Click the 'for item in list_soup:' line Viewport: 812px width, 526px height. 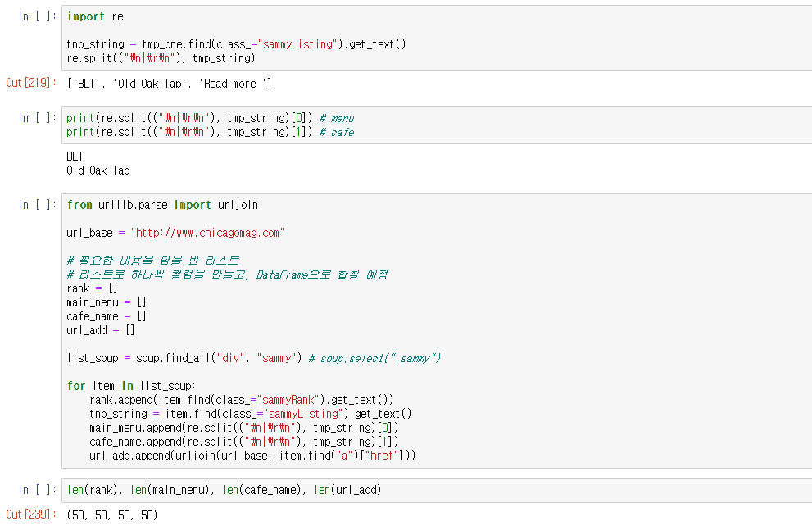point(131,386)
